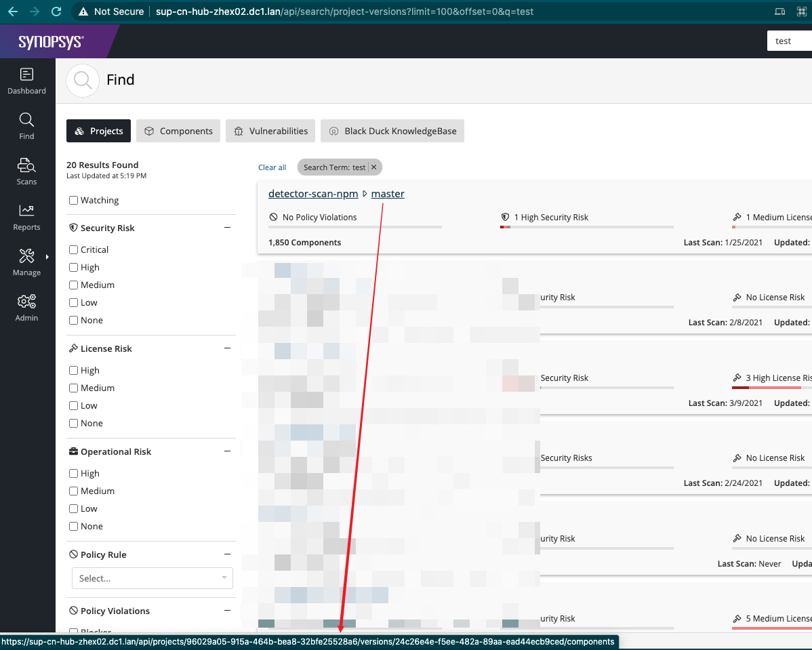This screenshot has width=812, height=650.
Task: Check Medium under License Risk
Action: pyautogui.click(x=73, y=388)
